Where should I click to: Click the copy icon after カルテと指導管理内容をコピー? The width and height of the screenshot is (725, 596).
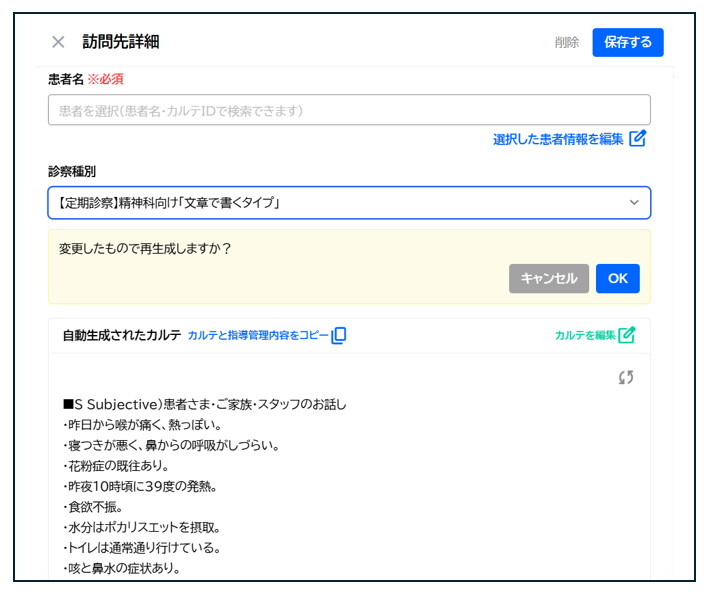(339, 336)
